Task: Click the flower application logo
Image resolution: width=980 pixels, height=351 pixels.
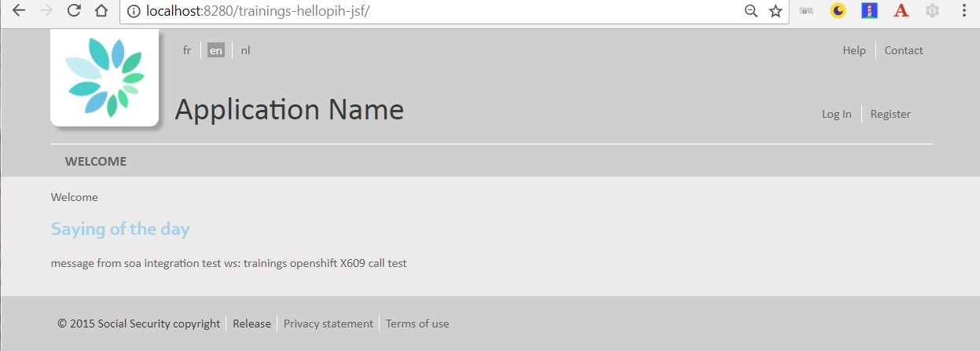Action: [x=105, y=77]
